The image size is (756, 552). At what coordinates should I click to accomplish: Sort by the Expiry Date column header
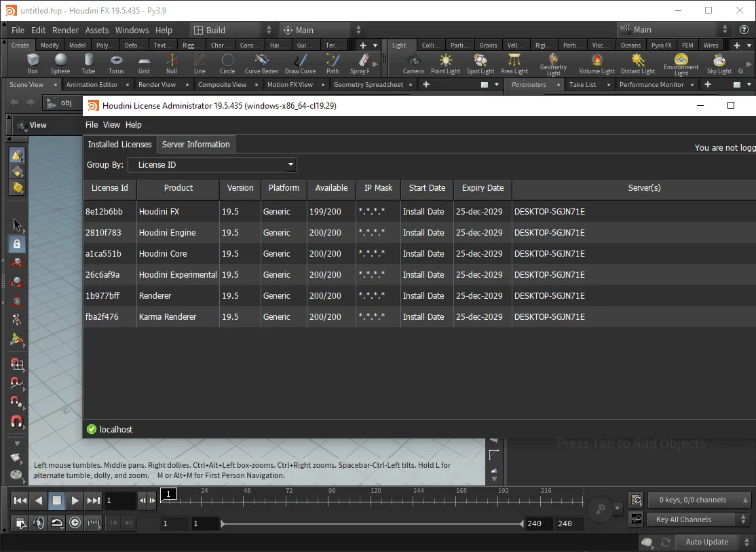click(x=483, y=187)
